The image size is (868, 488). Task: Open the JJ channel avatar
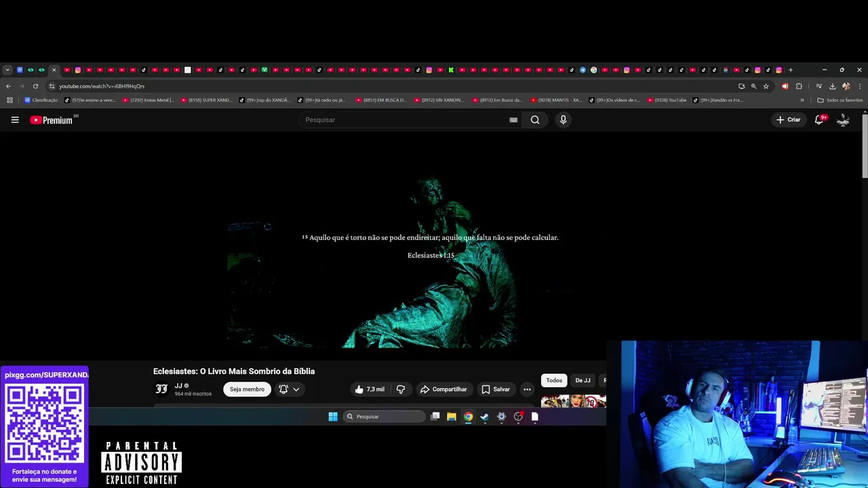(161, 389)
